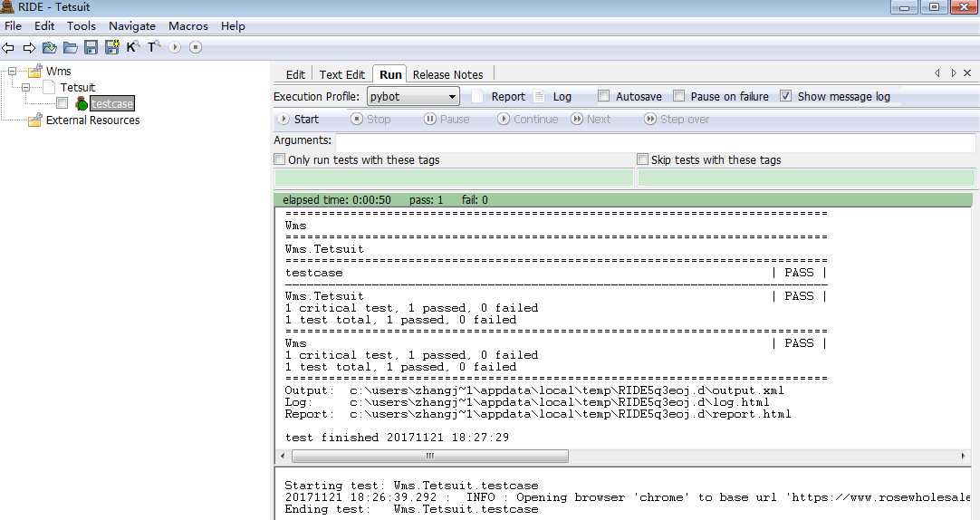The width and height of the screenshot is (980, 520).
Task: Click the log.html path in the output
Action: point(560,402)
